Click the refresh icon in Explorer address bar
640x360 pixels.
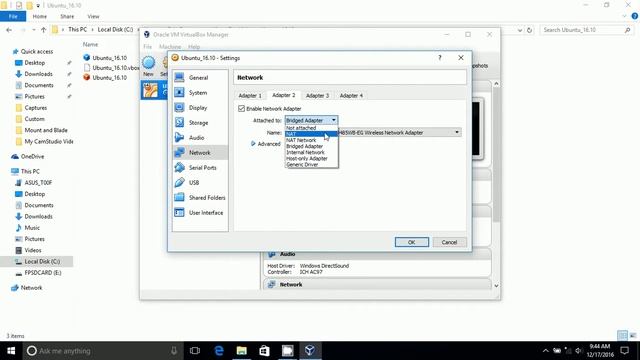529,30
